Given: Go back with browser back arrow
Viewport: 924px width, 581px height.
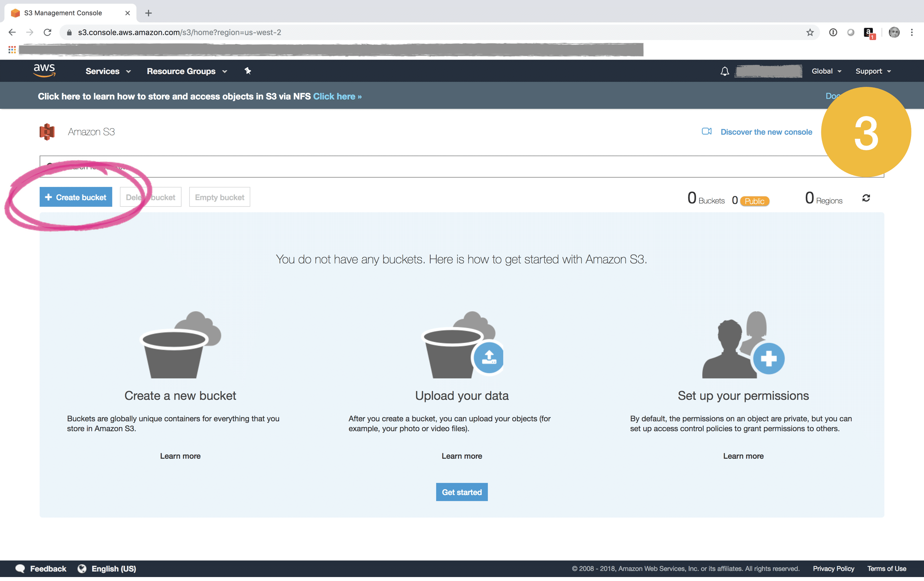Looking at the screenshot, I should tap(12, 32).
